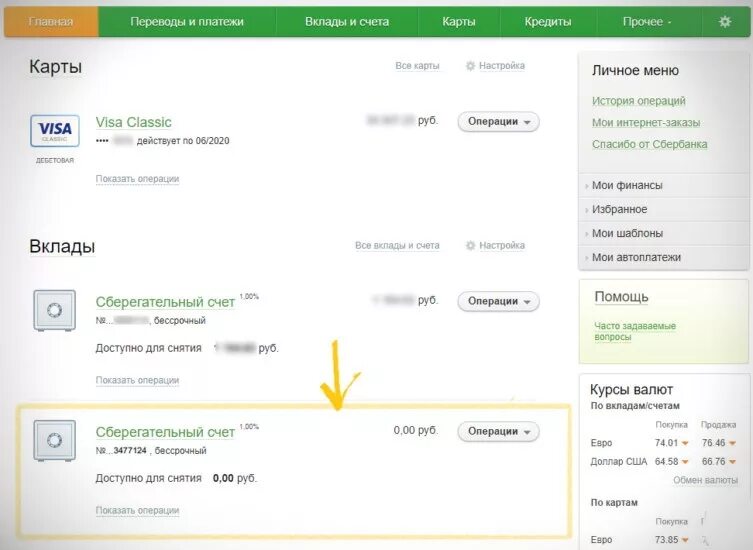Open Все карты link

pos(417,66)
